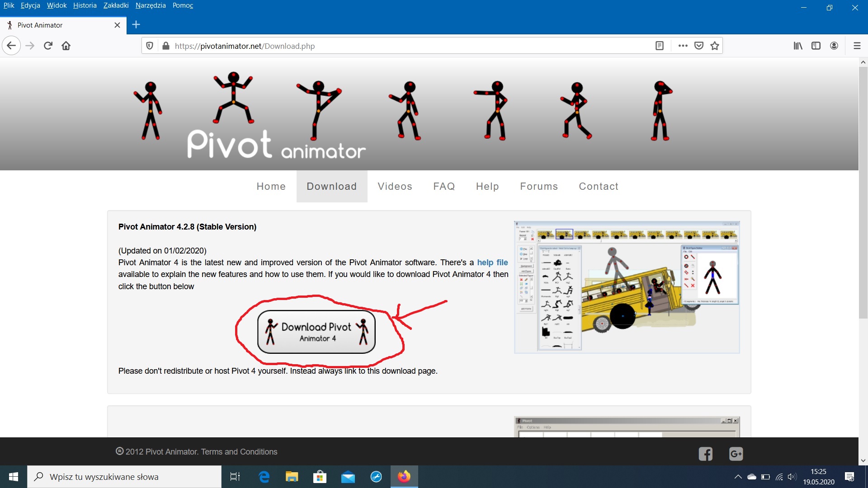Screen dimensions: 868x488
Task: Show hidden system tray icons
Action: (x=738, y=477)
